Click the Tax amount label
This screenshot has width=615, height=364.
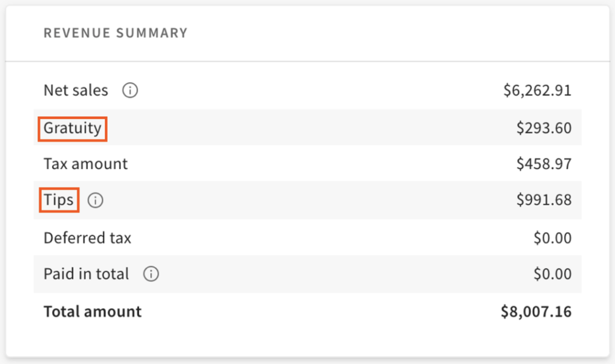[85, 164]
